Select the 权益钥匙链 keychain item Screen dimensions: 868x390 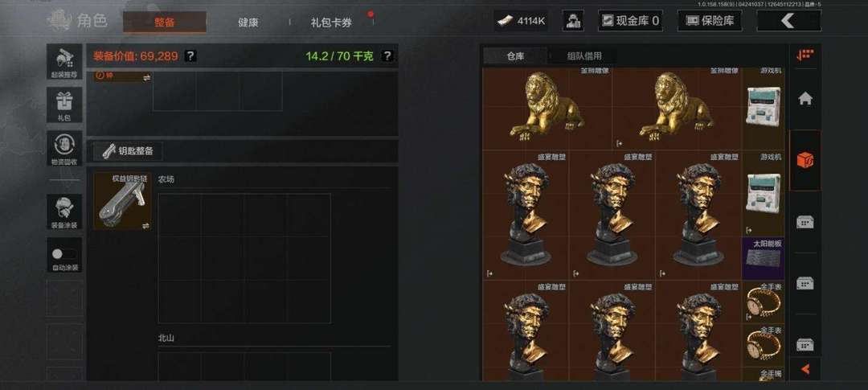122,201
